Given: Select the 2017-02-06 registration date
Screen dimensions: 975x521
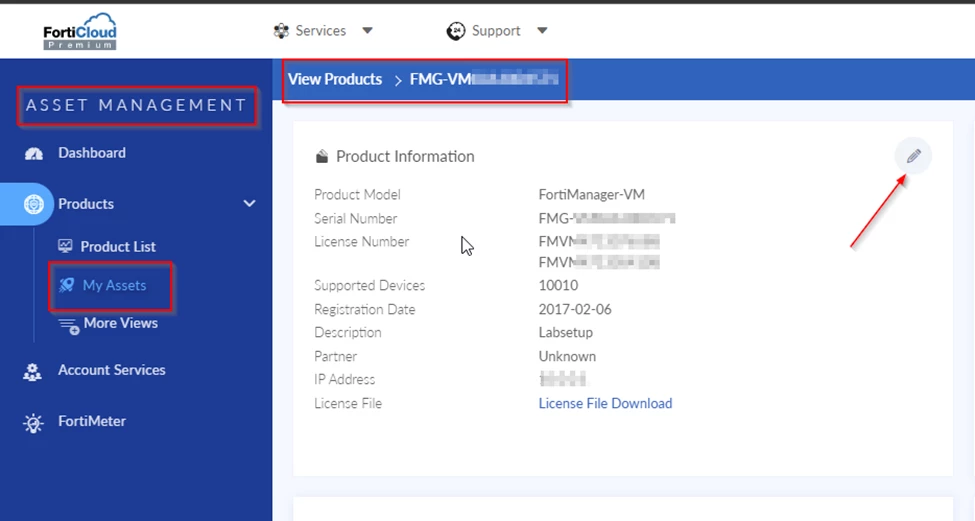Looking at the screenshot, I should click(575, 309).
